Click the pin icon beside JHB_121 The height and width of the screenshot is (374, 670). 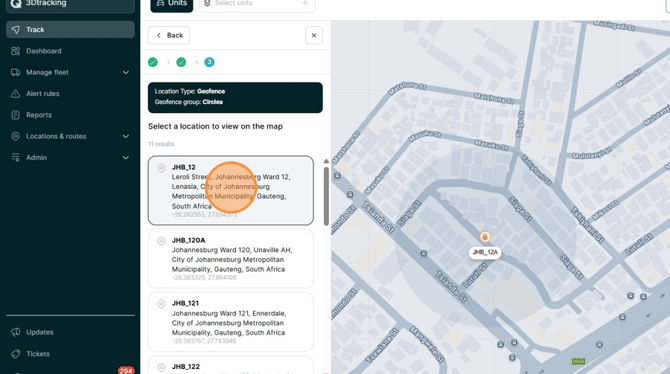pos(161,304)
